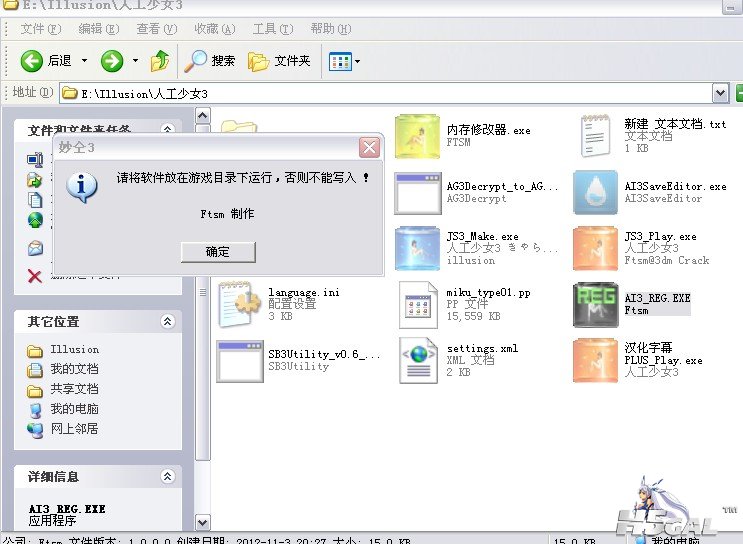743x544 pixels.
Task: Expand the address bar dropdown arrow
Action: pos(720,93)
